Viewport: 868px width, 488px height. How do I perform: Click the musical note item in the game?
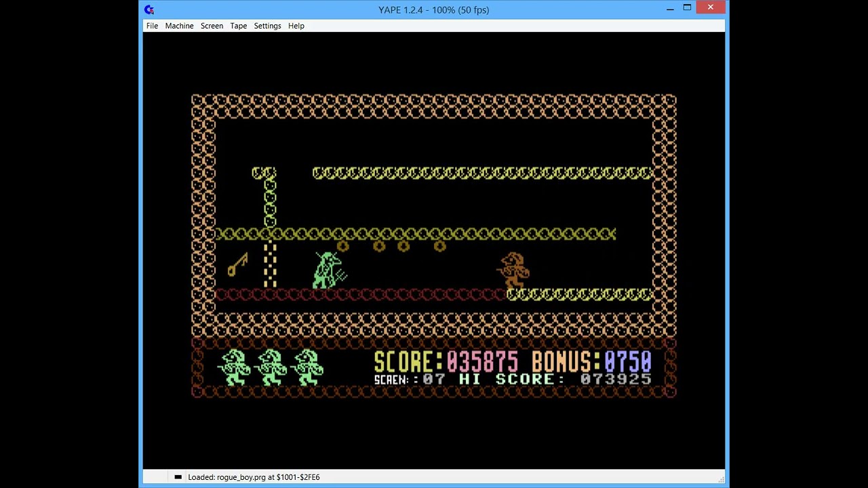click(237, 264)
